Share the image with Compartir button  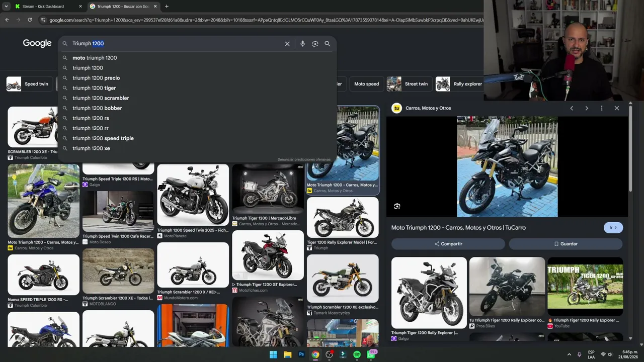coord(448,244)
